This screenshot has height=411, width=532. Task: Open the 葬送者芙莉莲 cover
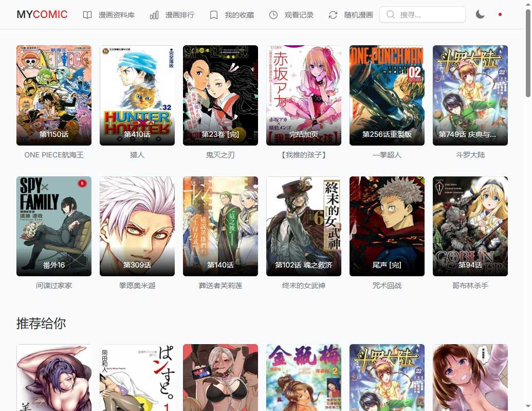point(220,226)
